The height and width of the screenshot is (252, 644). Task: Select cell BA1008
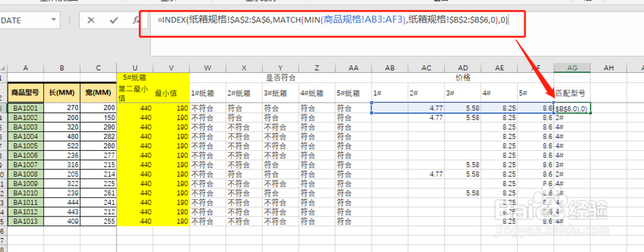(x=26, y=174)
